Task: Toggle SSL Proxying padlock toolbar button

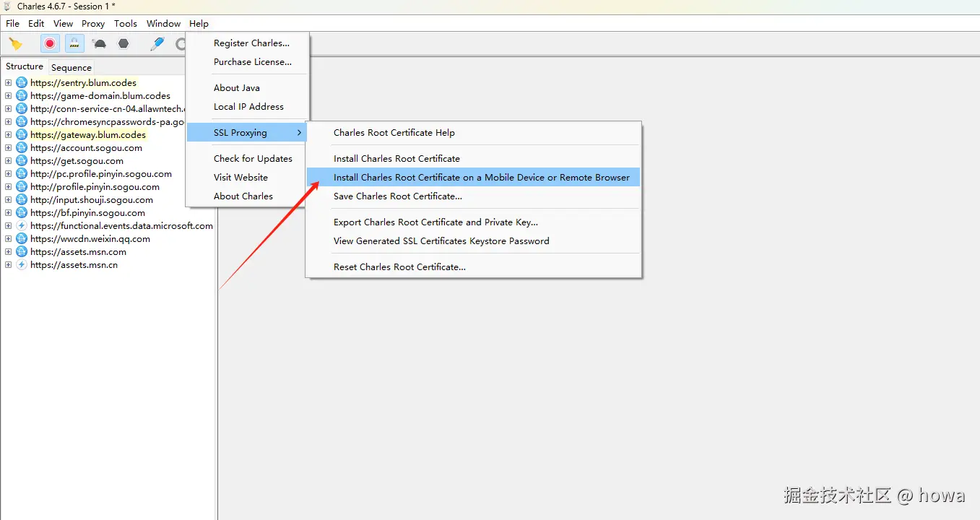Action: (x=74, y=43)
